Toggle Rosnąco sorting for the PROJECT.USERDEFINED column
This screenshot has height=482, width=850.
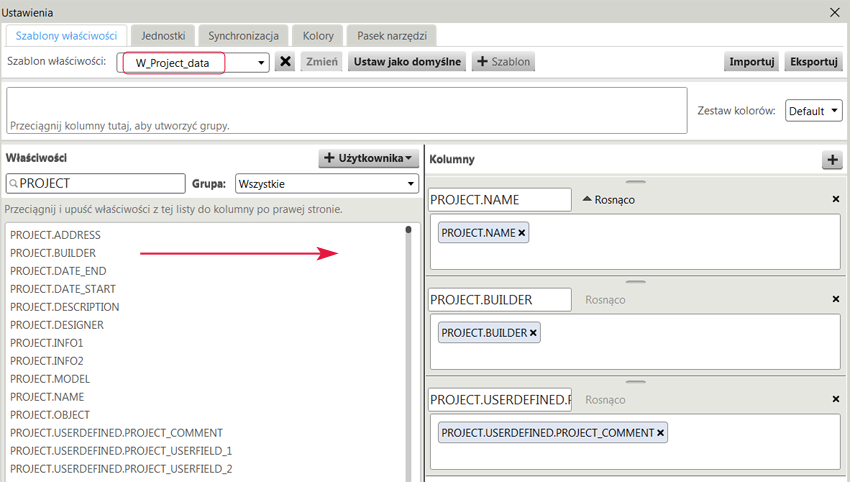tap(605, 400)
